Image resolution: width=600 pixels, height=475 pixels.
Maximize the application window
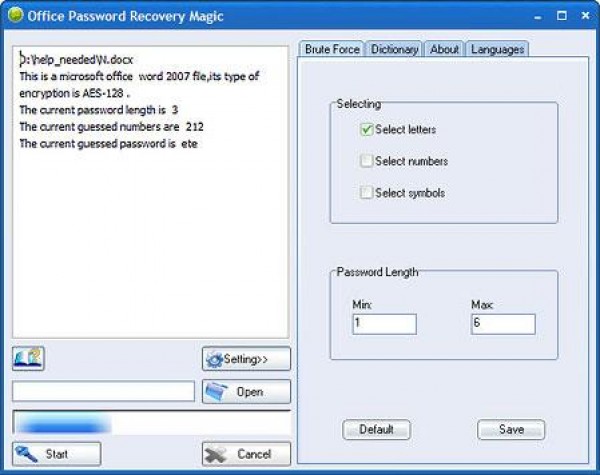[562, 16]
